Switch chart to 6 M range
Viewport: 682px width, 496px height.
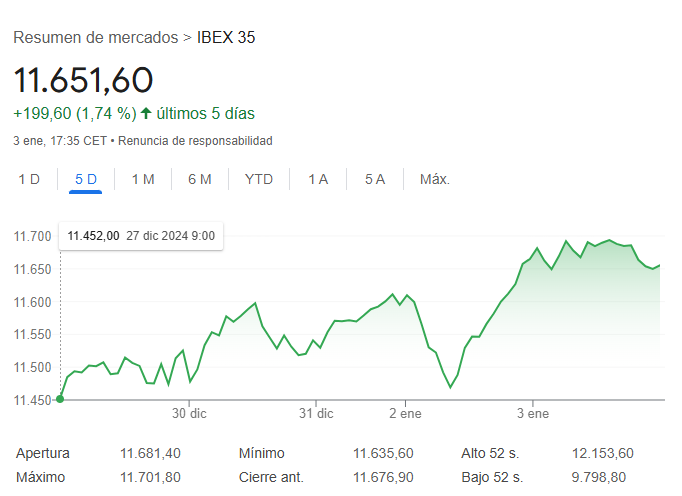tap(200, 179)
